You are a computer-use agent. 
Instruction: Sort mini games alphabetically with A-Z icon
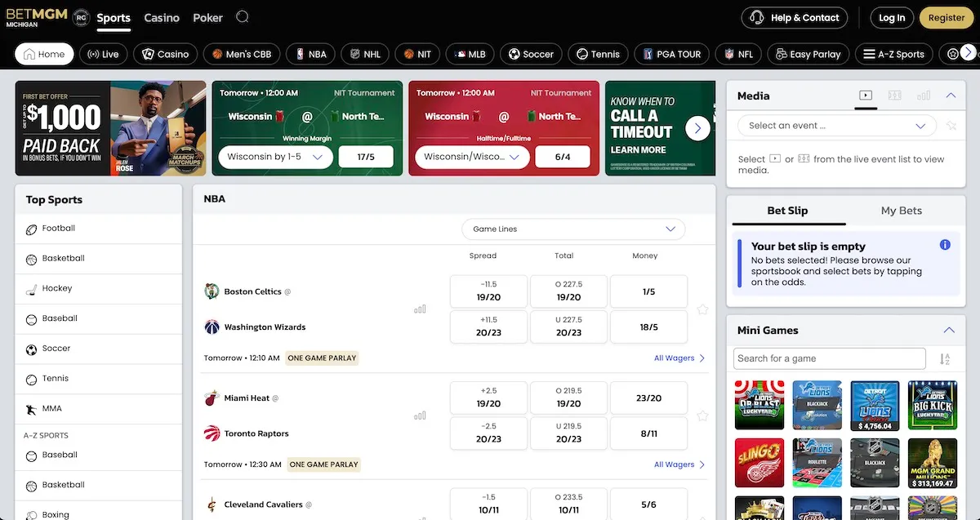945,359
